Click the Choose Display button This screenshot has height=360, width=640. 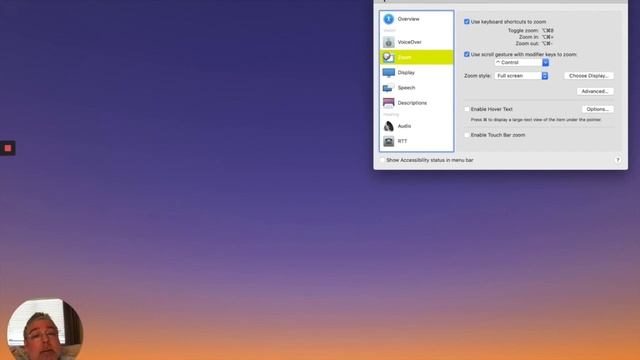589,76
